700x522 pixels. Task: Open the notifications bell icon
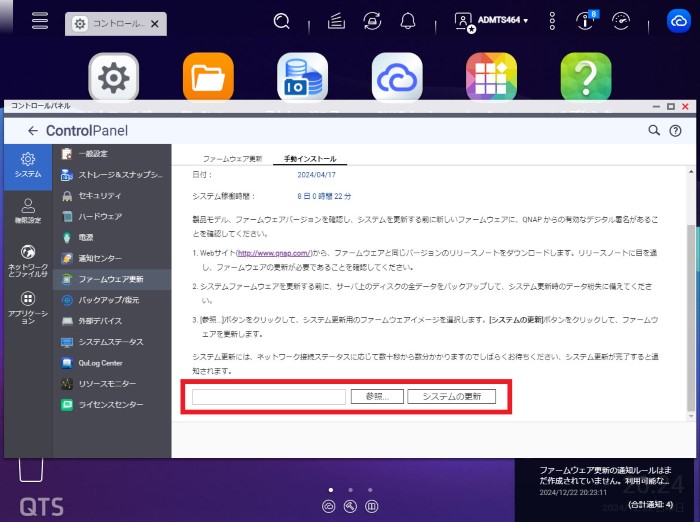click(x=408, y=21)
